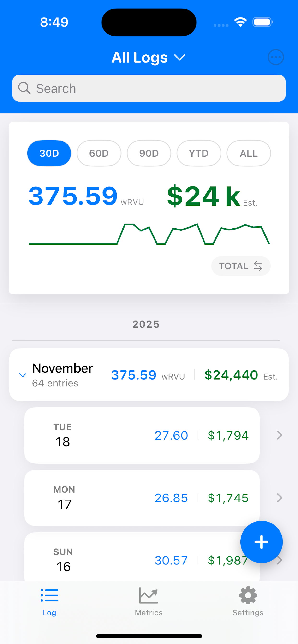298x644 pixels.
Task: Check the Wi-Fi status icon
Action: [240, 22]
